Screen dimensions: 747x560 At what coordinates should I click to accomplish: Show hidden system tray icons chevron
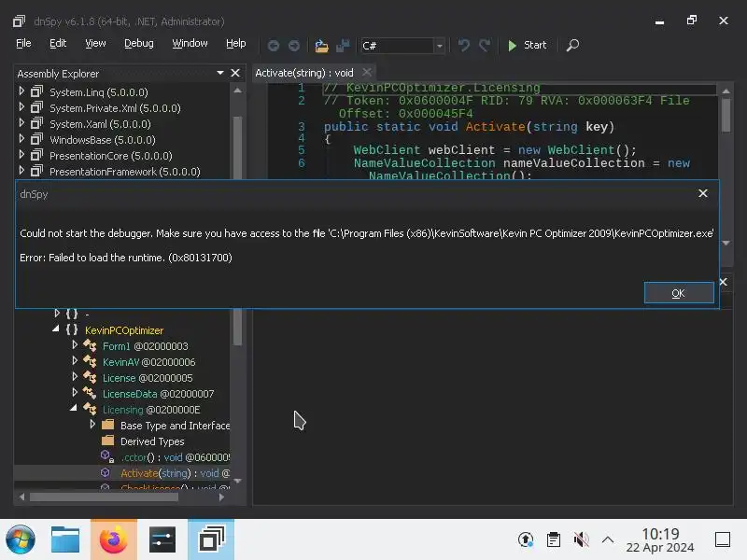pos(608,539)
